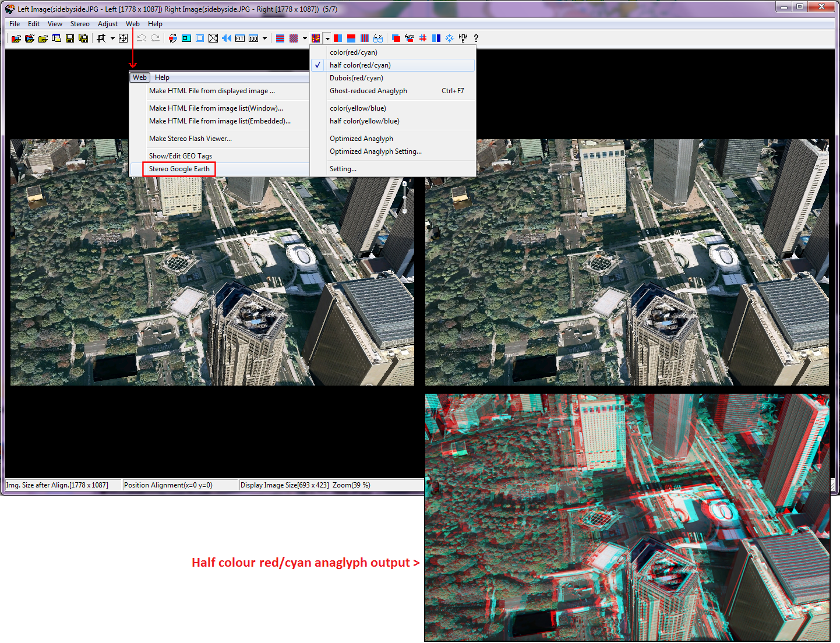Click the Save Stereo Image floppy icon
The width and height of the screenshot is (840, 643).
70,38
